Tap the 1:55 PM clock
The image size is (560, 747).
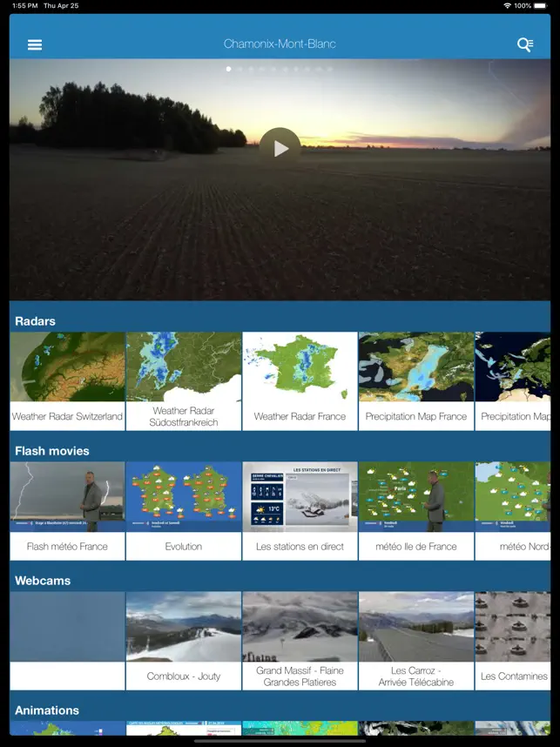tap(25, 6)
